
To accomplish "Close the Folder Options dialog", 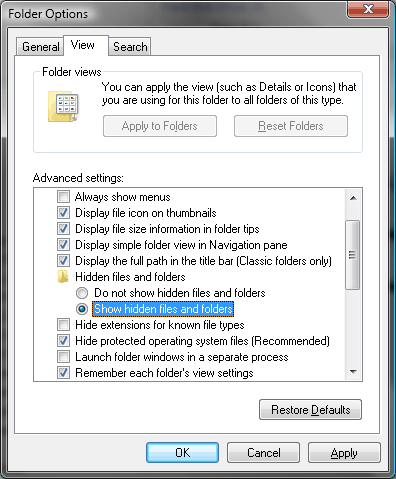I will (368, 9).
